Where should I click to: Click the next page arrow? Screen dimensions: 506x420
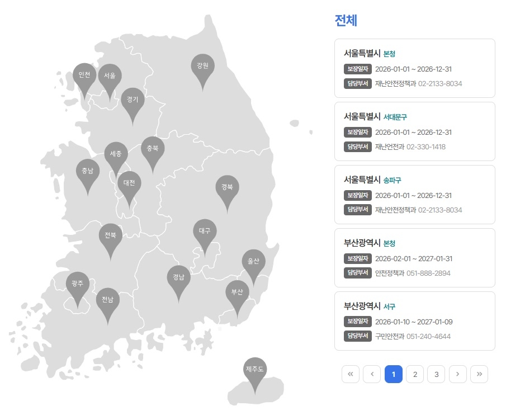[457, 374]
